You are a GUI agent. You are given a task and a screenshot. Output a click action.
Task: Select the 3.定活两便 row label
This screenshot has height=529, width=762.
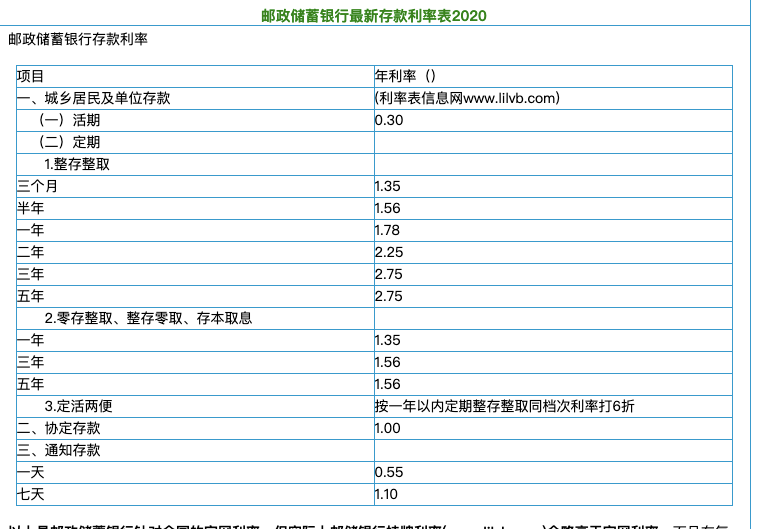[78, 406]
